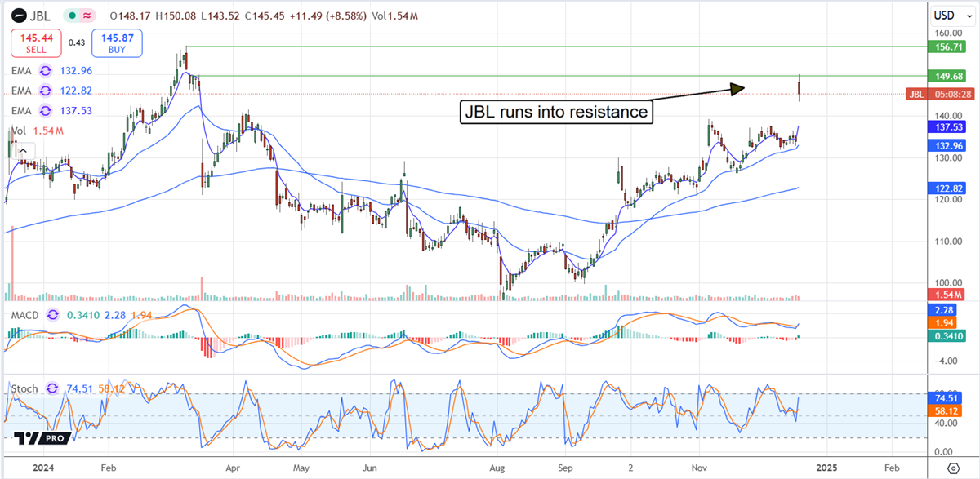Click the Aug label on time axis

pyautogui.click(x=497, y=468)
